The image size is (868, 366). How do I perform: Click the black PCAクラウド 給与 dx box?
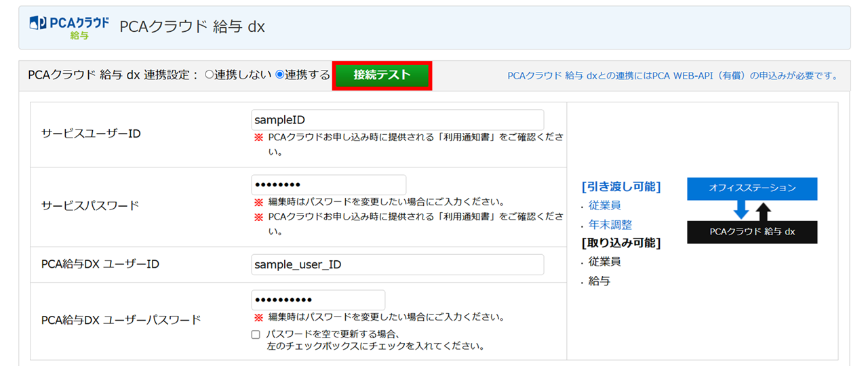[752, 232]
